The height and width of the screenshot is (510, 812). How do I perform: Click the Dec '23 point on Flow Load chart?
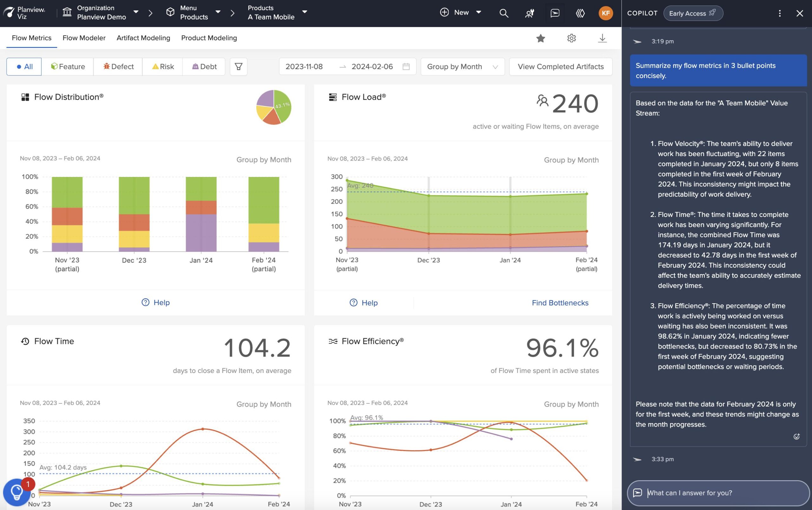[x=429, y=195]
